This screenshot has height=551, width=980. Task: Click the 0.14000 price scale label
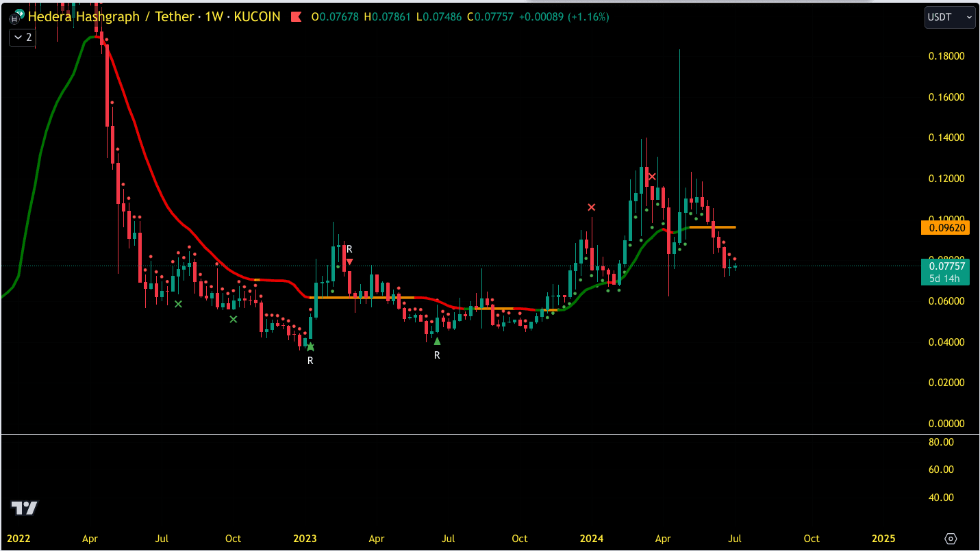click(946, 138)
